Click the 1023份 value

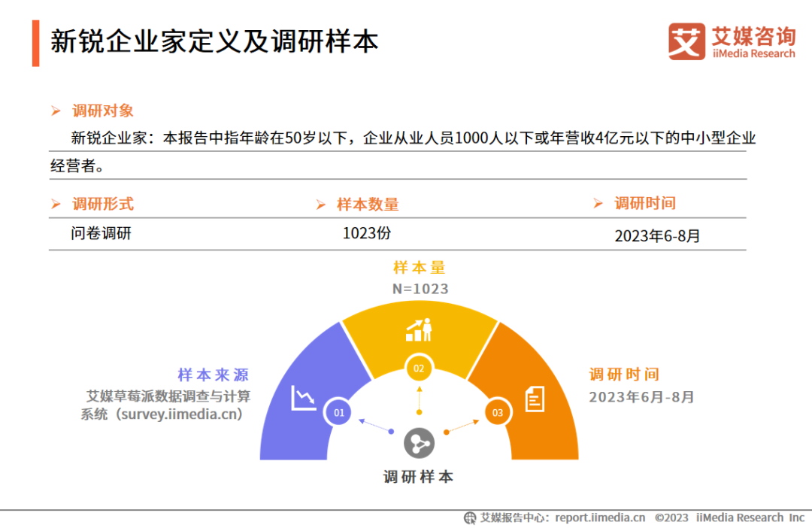[367, 233]
